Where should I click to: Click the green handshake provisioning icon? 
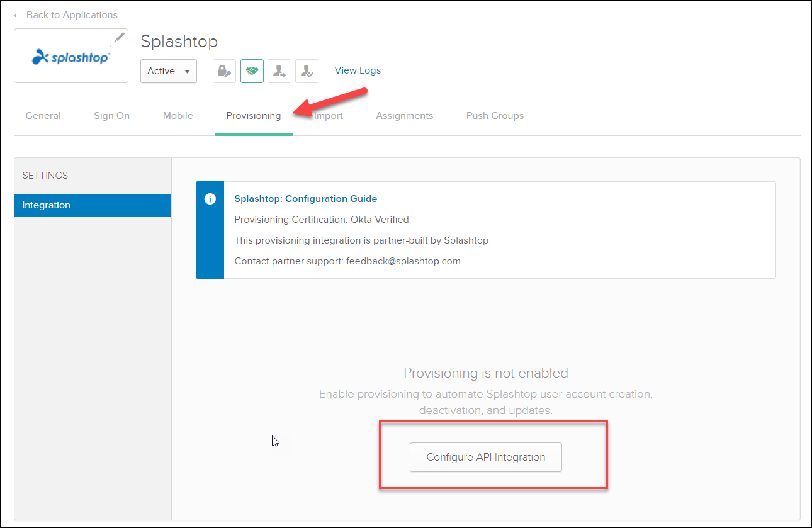pyautogui.click(x=252, y=70)
